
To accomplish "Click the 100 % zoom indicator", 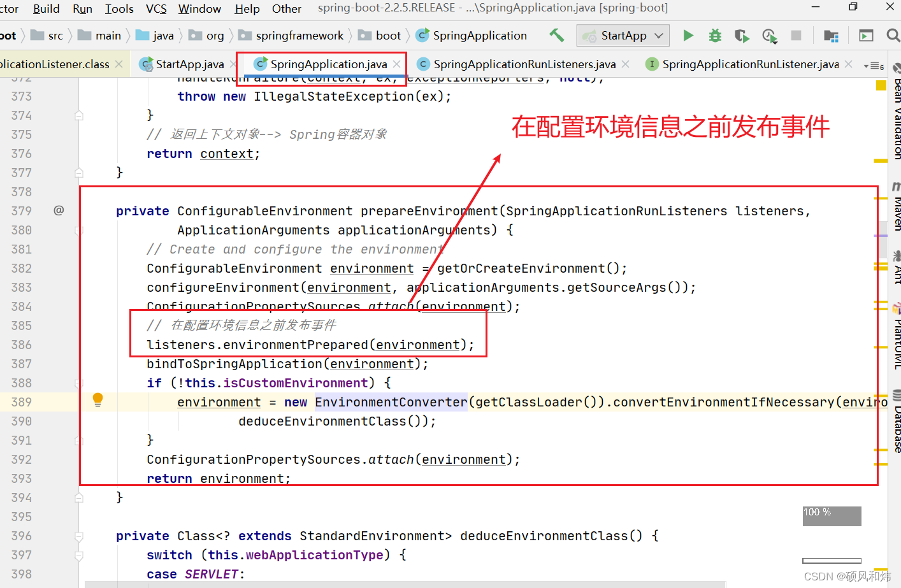I will (832, 516).
